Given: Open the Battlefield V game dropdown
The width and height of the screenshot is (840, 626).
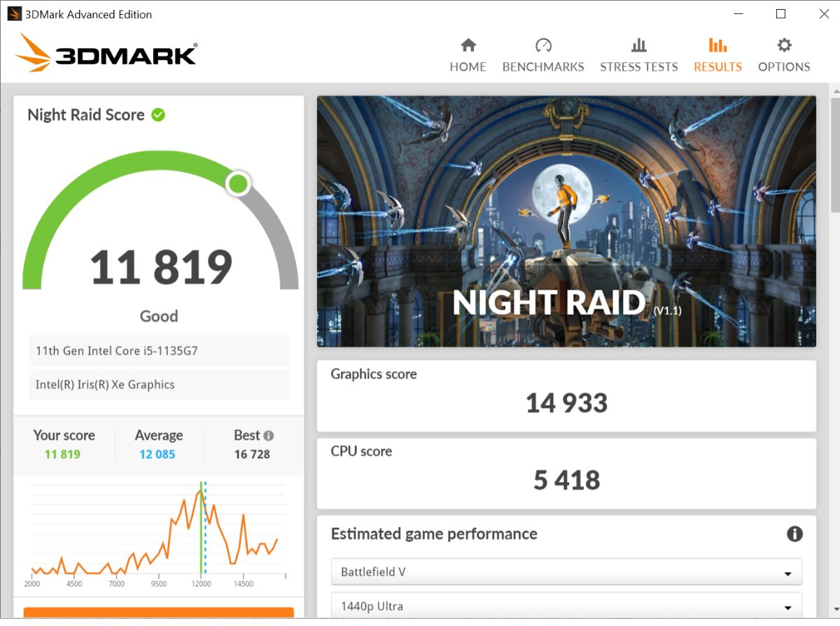Looking at the screenshot, I should pos(566,572).
